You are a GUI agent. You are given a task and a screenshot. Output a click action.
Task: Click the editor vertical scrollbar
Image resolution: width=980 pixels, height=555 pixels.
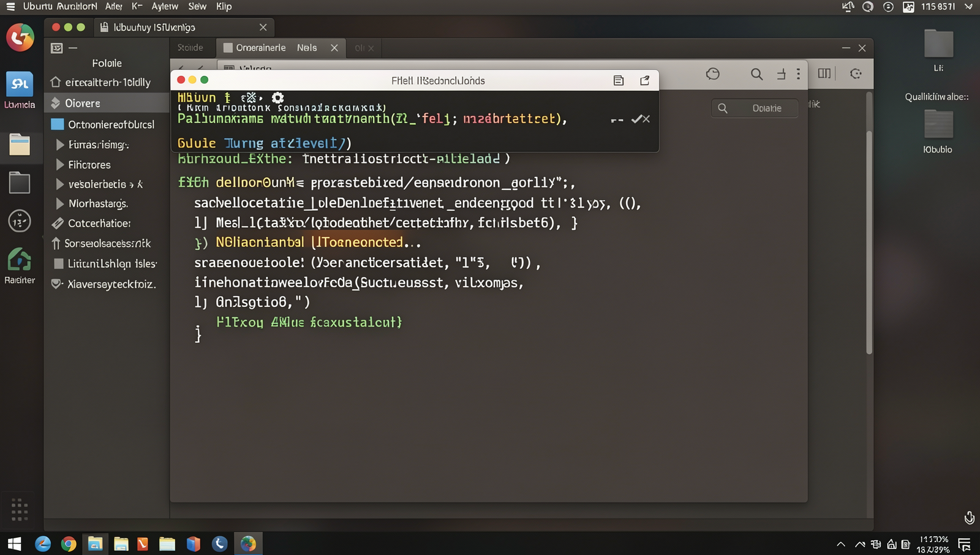click(869, 242)
